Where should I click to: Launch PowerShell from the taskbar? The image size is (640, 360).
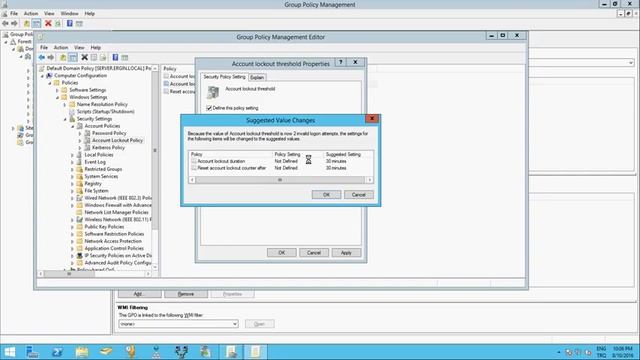[57, 352]
